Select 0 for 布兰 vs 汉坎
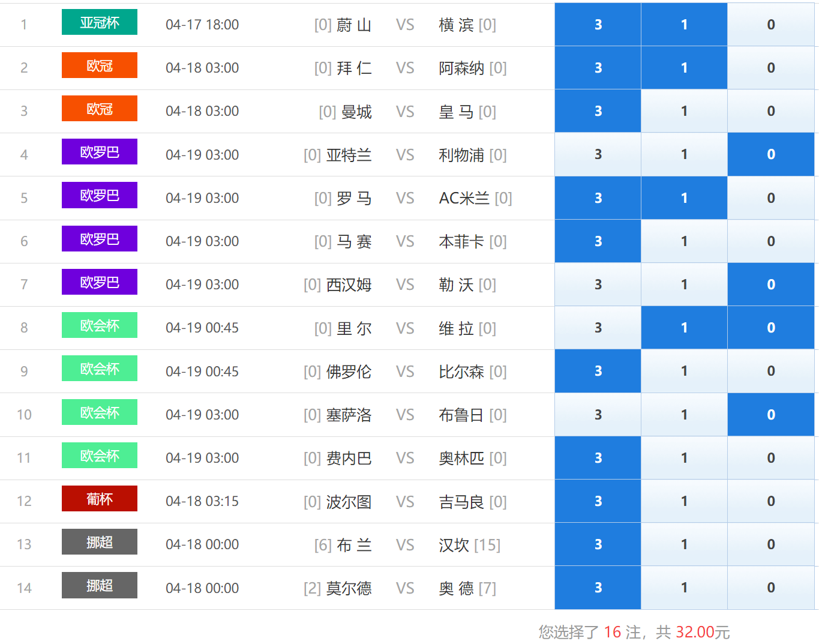The width and height of the screenshot is (819, 644). (771, 544)
